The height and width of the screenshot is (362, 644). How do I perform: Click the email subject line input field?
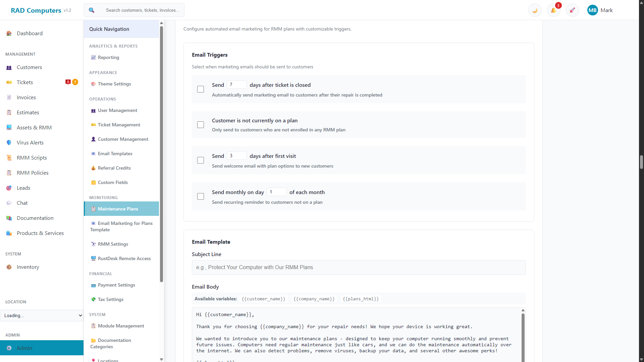tap(358, 267)
